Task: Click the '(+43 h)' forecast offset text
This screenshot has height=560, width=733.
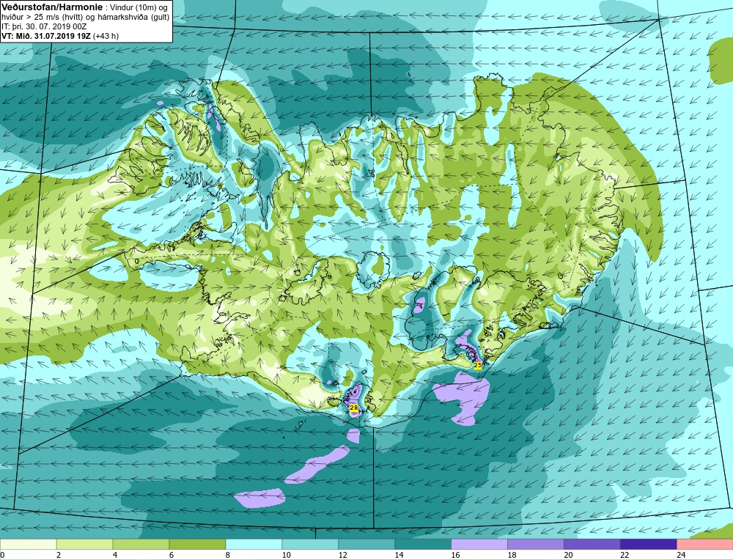Action: tap(106, 36)
